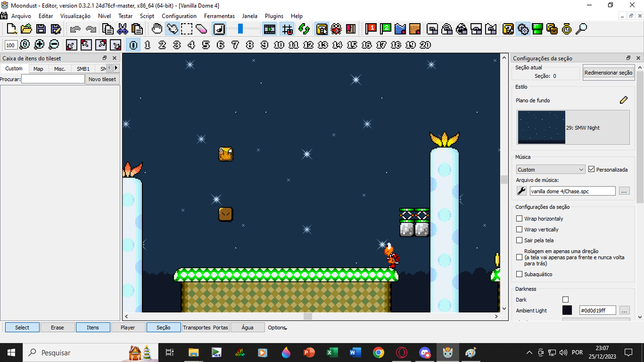The image size is (644, 362).
Task: Select the rectangular selection tool
Action: coord(187,29)
